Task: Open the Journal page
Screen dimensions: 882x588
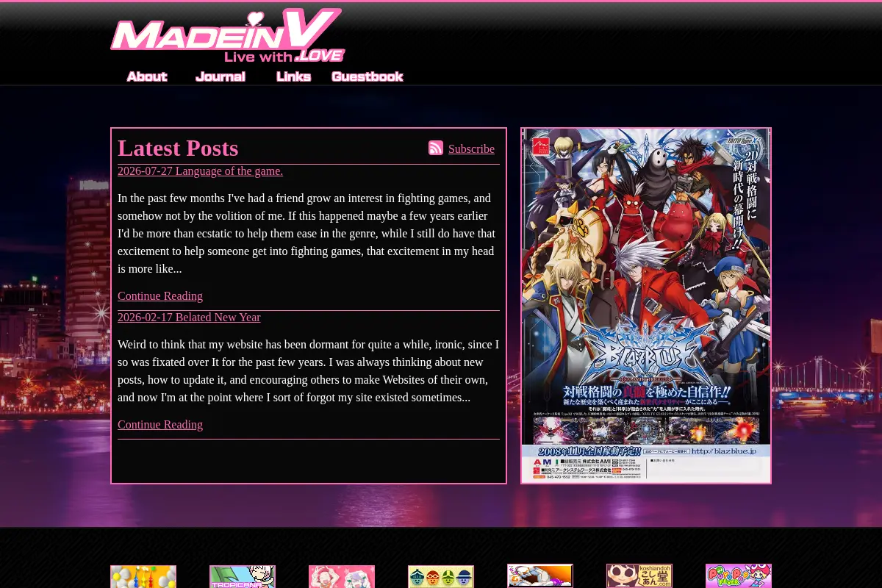Action: (220, 76)
